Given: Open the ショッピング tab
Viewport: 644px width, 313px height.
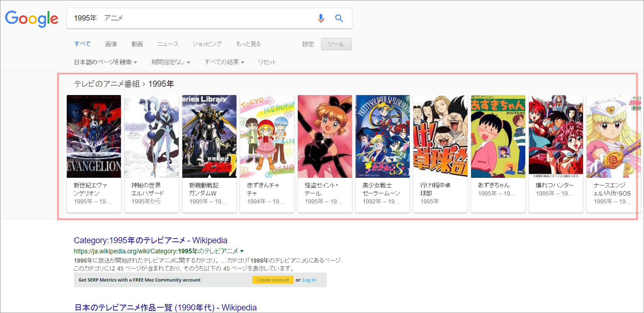Looking at the screenshot, I should pos(207,44).
